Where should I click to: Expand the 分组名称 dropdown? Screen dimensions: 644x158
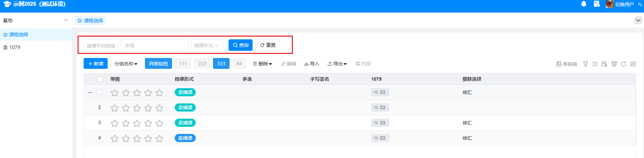pyautogui.click(x=126, y=64)
